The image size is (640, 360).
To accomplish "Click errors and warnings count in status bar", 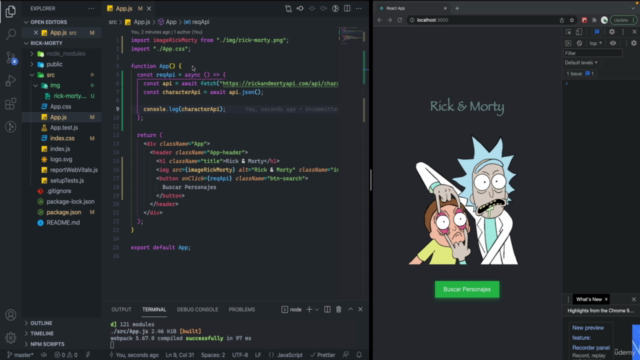I will (66, 355).
